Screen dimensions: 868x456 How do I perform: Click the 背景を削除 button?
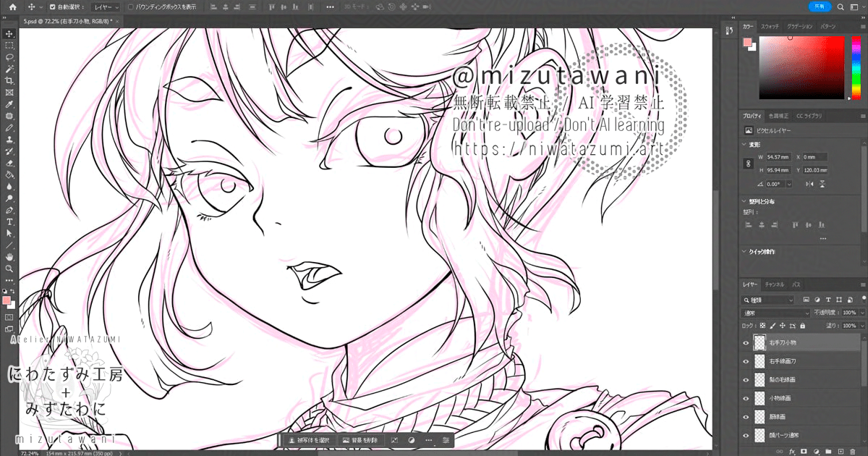[359, 440]
